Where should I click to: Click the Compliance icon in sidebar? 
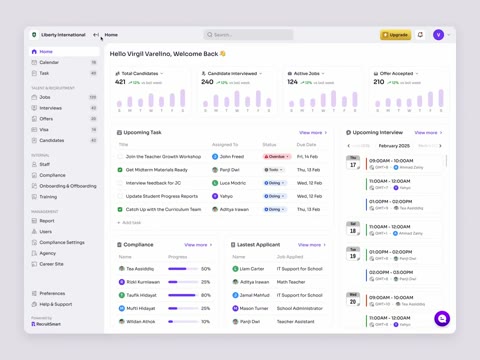coord(34,175)
